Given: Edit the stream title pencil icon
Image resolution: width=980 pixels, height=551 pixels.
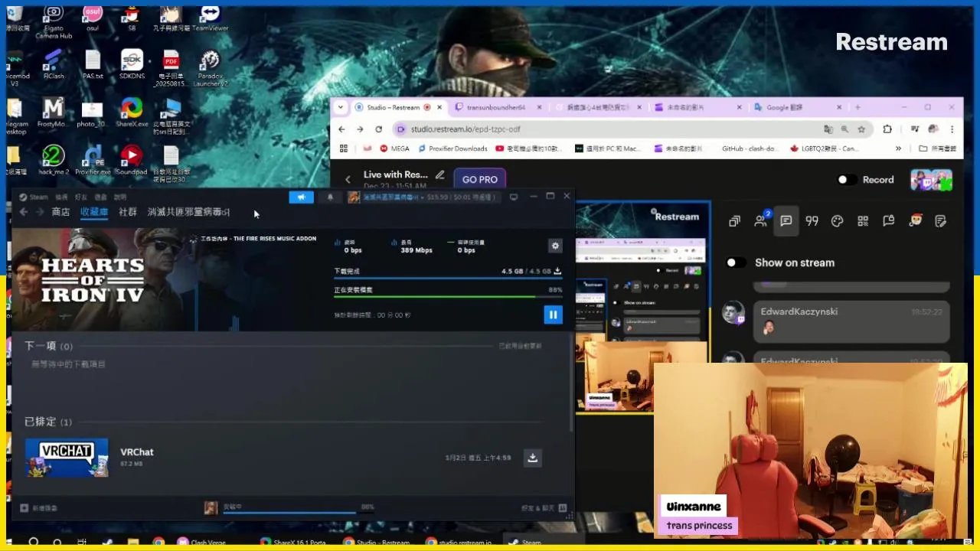Looking at the screenshot, I should point(440,174).
